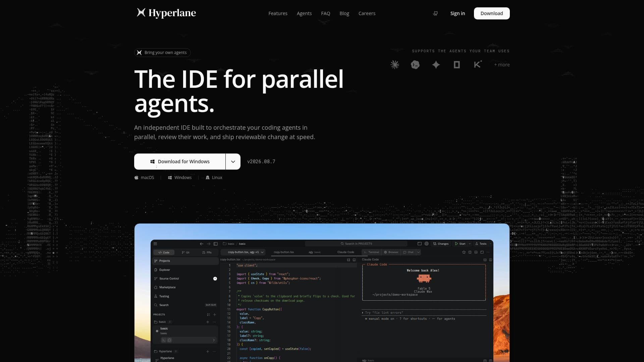Click the asterisk-shaped Claude agent logo
Screen dimensions: 644x362
395,65
